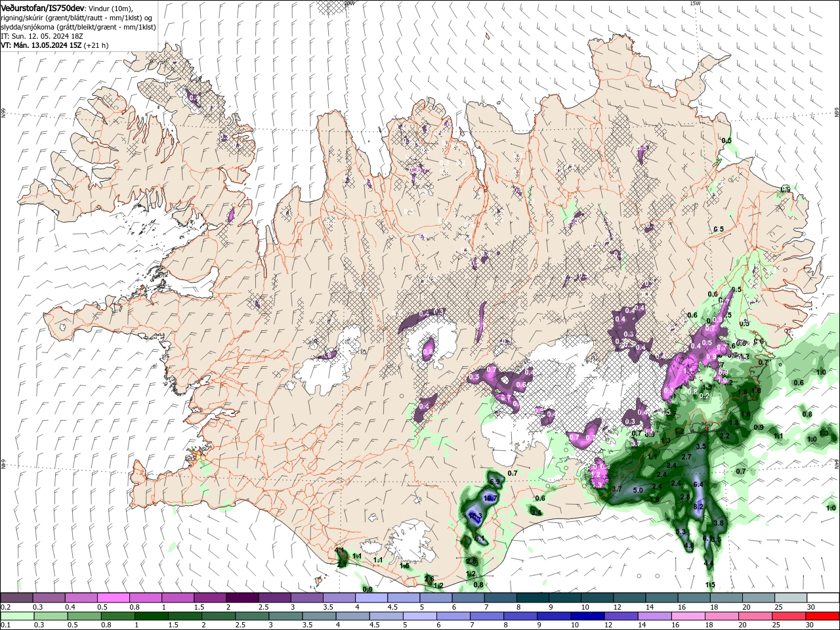Click the 5.0 rainfall value label
This screenshot has height=630, width=840.
tap(638, 490)
